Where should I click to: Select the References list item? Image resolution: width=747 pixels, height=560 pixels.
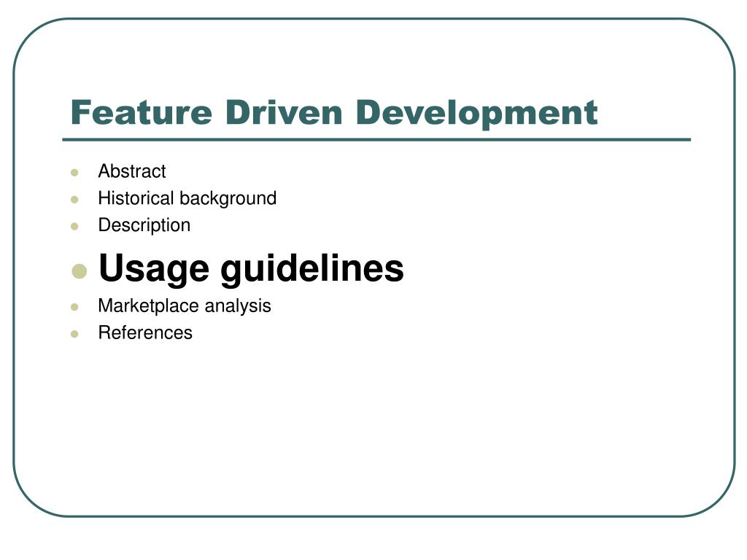click(x=145, y=332)
